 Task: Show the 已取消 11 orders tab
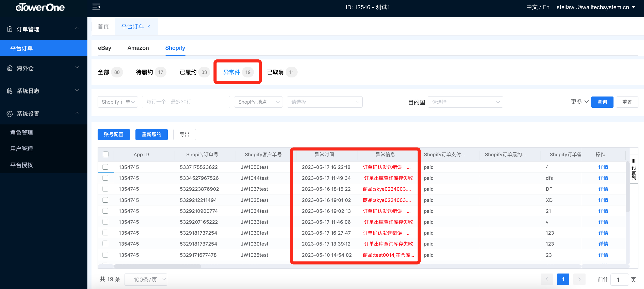pos(282,72)
